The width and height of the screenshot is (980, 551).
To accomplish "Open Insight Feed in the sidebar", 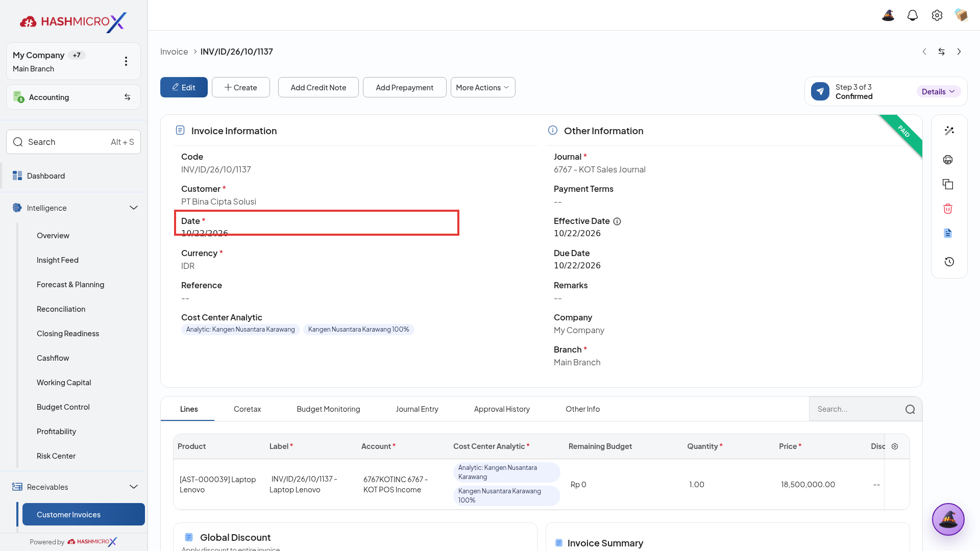I will point(58,260).
